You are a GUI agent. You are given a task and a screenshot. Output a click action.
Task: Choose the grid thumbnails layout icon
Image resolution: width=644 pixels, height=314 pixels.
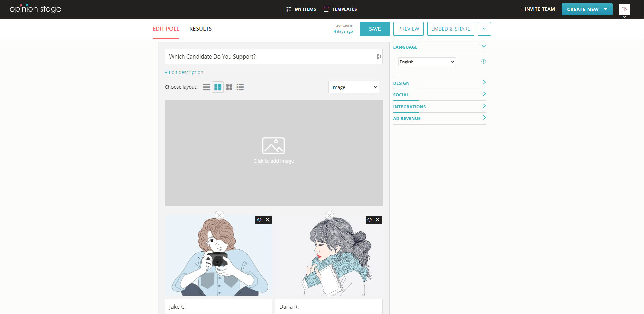click(218, 87)
